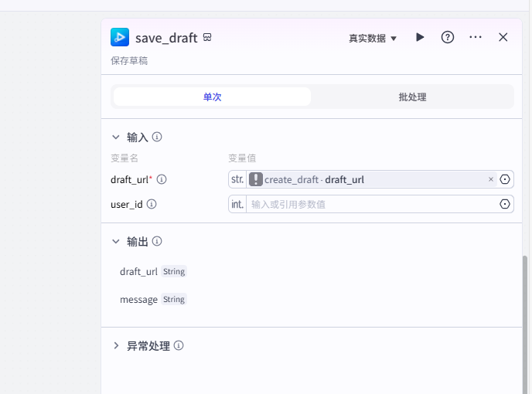Viewport: 532px width, 394px height.
Task: Open the help question mark icon
Action: (x=448, y=37)
